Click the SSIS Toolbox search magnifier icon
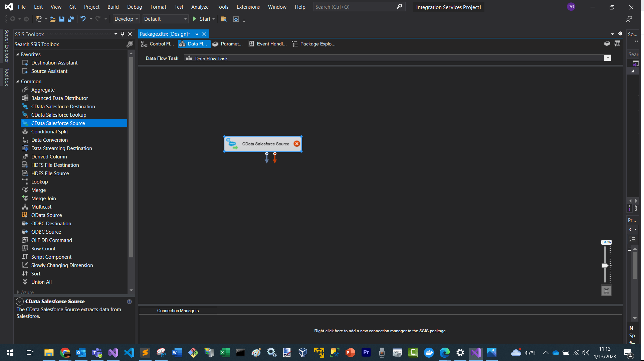Screen dimensions: 644x361 pos(130,44)
